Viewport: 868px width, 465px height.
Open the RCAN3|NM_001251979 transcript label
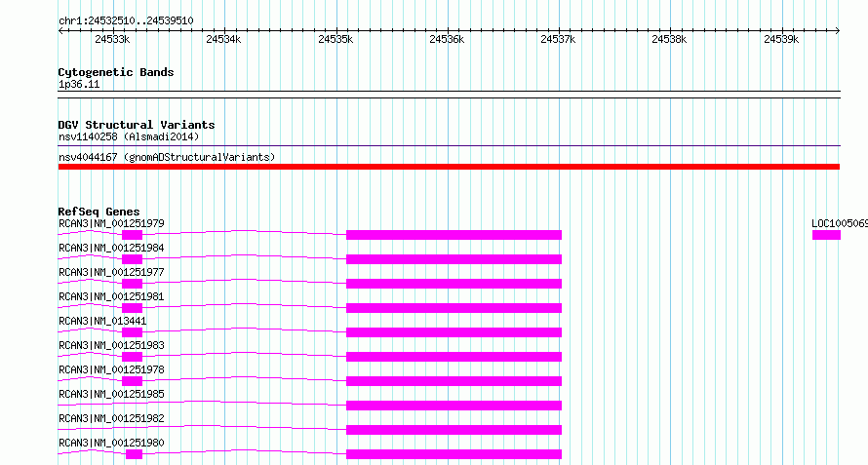pos(111,223)
